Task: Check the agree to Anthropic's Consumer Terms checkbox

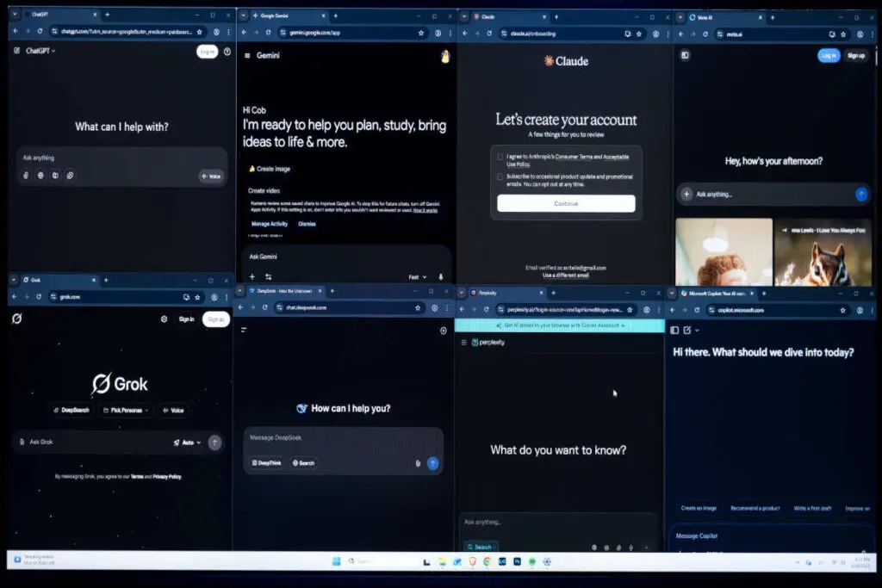Action: pyautogui.click(x=500, y=157)
